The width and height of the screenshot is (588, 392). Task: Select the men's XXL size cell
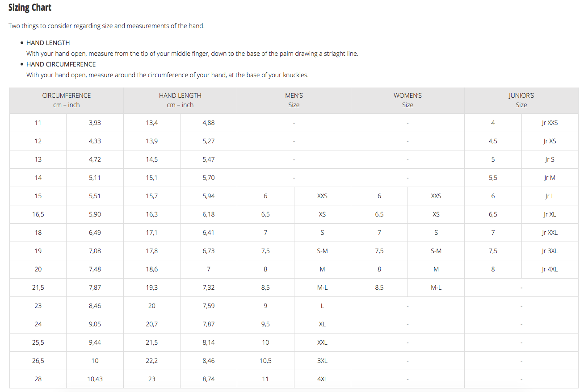pyautogui.click(x=322, y=342)
